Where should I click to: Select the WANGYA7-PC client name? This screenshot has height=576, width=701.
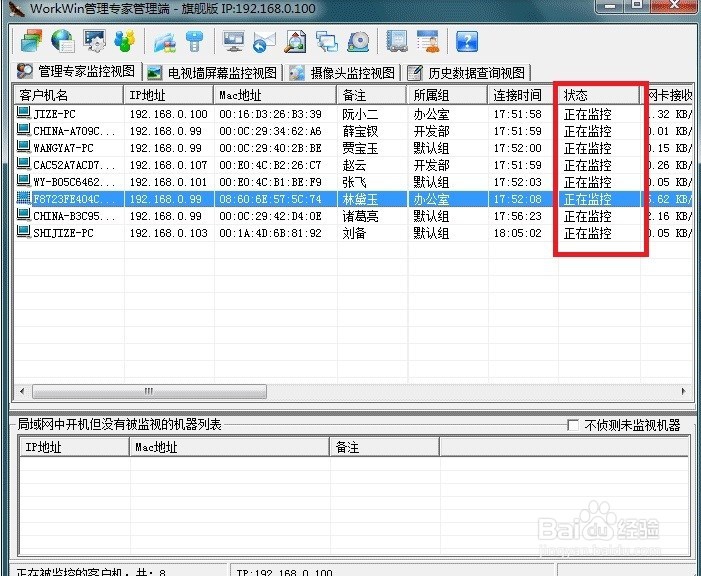pyautogui.click(x=63, y=148)
